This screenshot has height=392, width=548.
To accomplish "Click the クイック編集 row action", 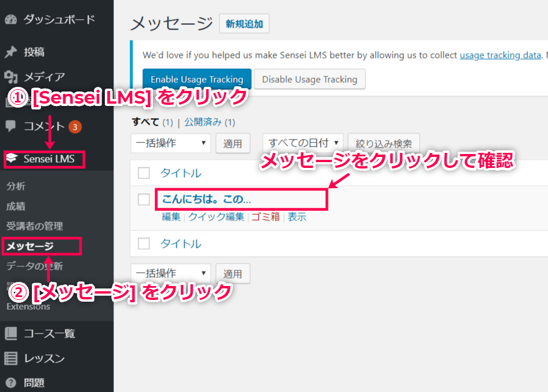I will pos(216,217).
